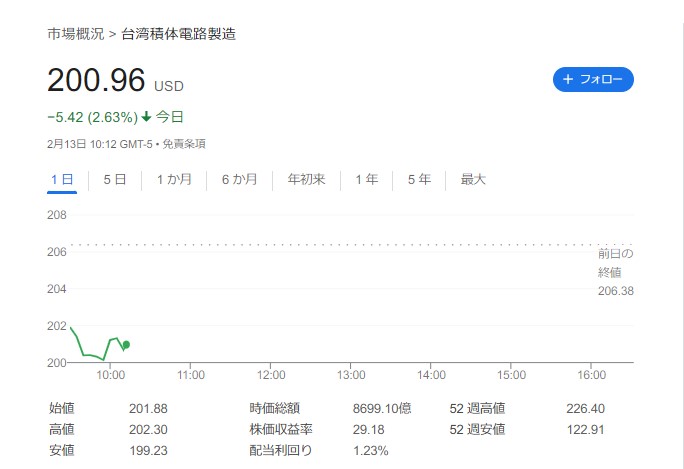Viewport: 684px width, 469px height.
Task: Click the 配当利回り value 1.23%
Action: click(370, 451)
